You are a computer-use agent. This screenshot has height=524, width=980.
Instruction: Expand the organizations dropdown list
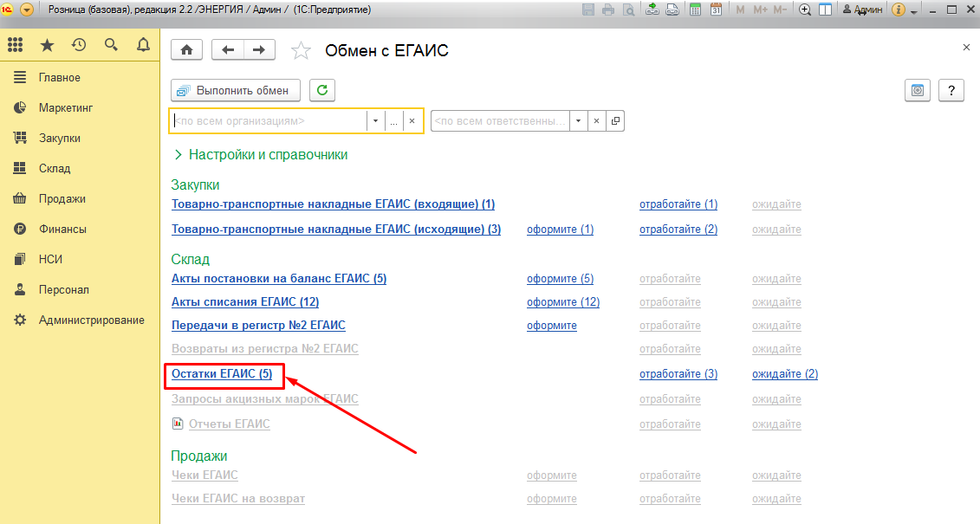click(375, 121)
